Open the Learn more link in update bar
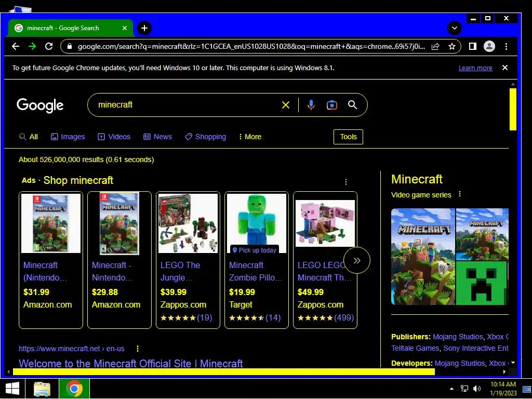Image resolution: width=532 pixels, height=399 pixels. pos(475,68)
